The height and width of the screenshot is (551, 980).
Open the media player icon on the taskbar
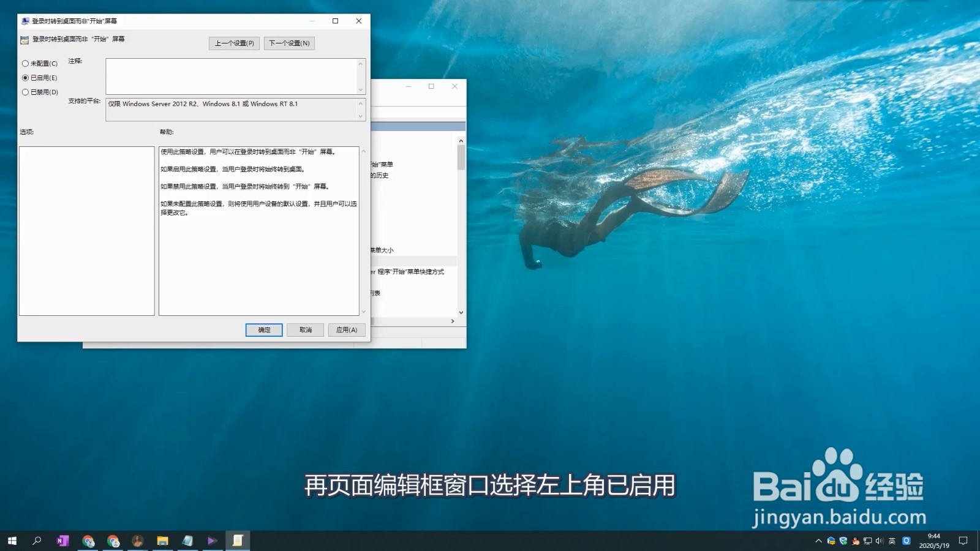point(211,541)
